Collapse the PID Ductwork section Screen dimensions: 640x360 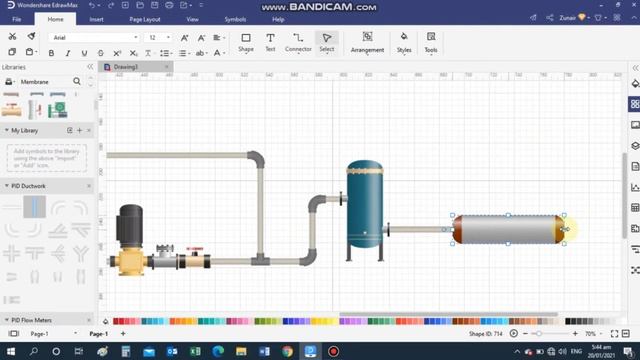coord(7,186)
